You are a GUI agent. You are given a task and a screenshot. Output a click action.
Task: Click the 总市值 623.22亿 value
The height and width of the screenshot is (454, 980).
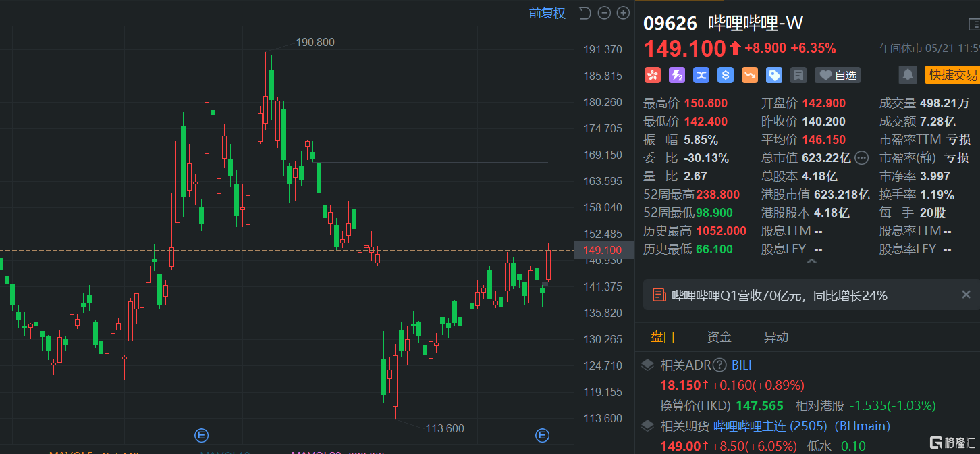pos(826,158)
